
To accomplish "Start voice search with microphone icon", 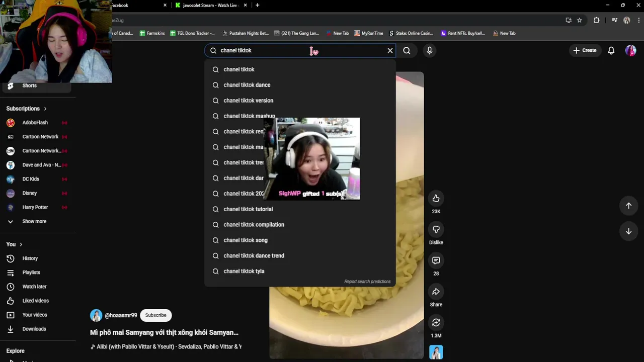I will (429, 50).
